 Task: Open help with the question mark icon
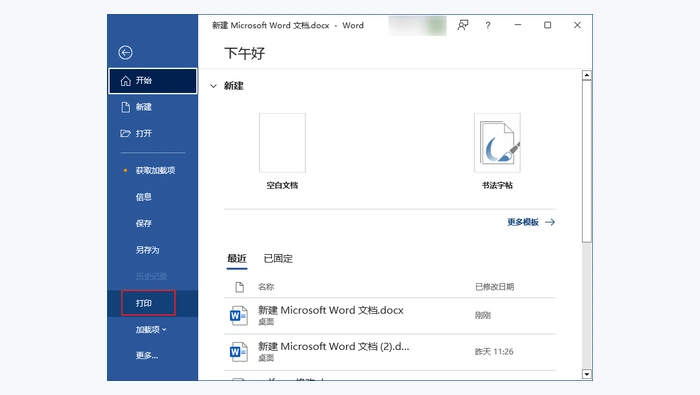(488, 25)
